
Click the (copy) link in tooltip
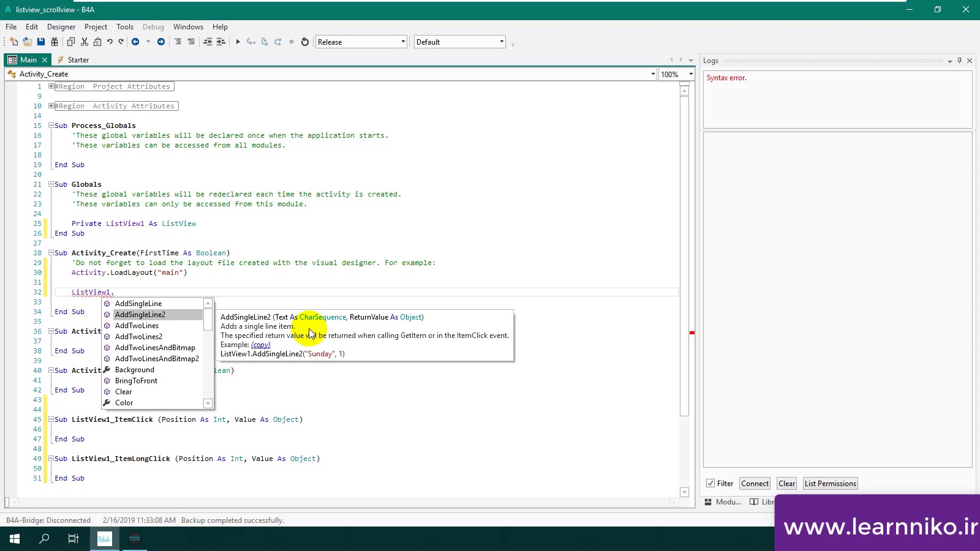click(260, 345)
